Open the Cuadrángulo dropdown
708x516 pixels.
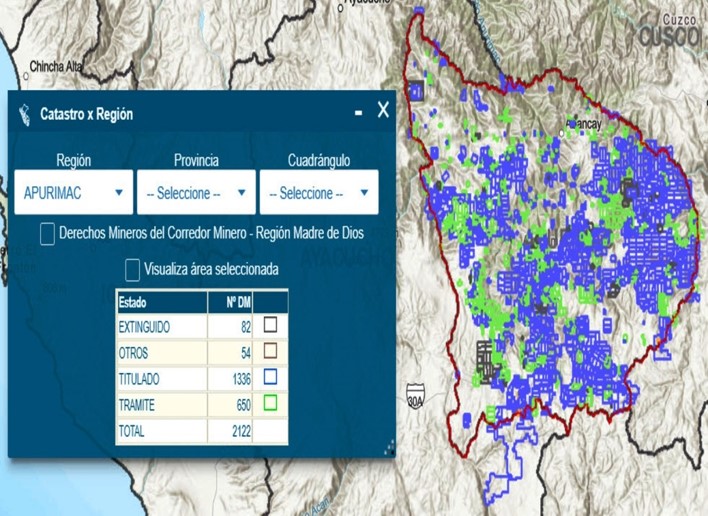(318, 193)
